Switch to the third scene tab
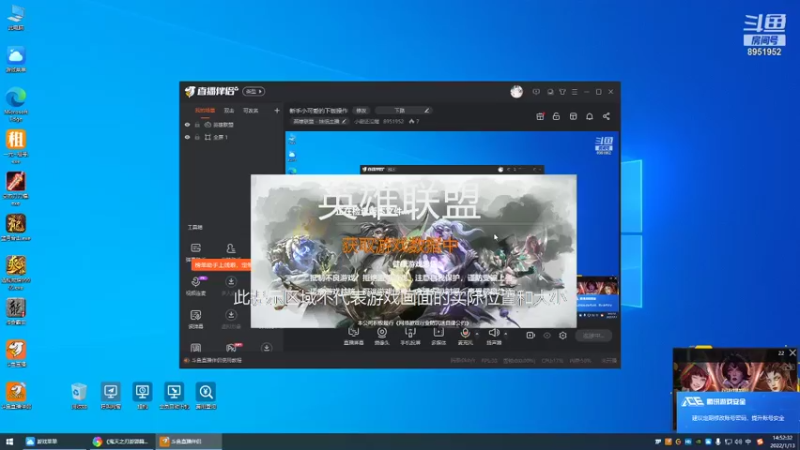800x450 pixels. point(251,110)
